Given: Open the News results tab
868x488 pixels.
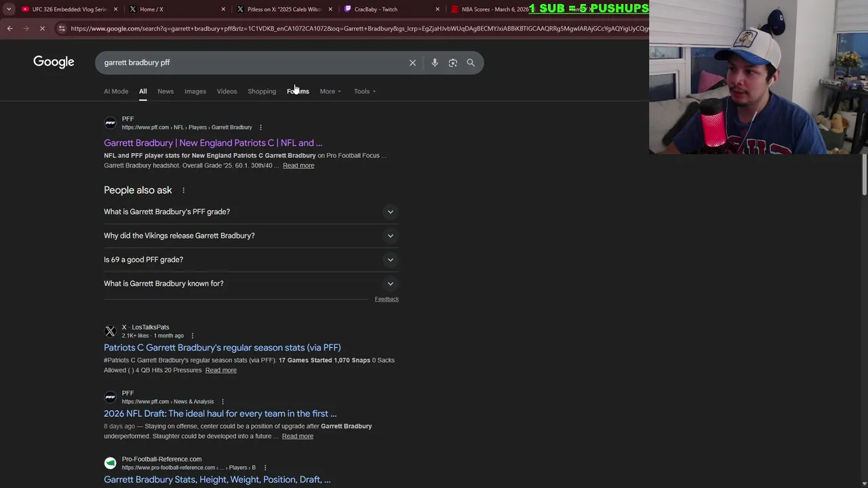Looking at the screenshot, I should (165, 91).
